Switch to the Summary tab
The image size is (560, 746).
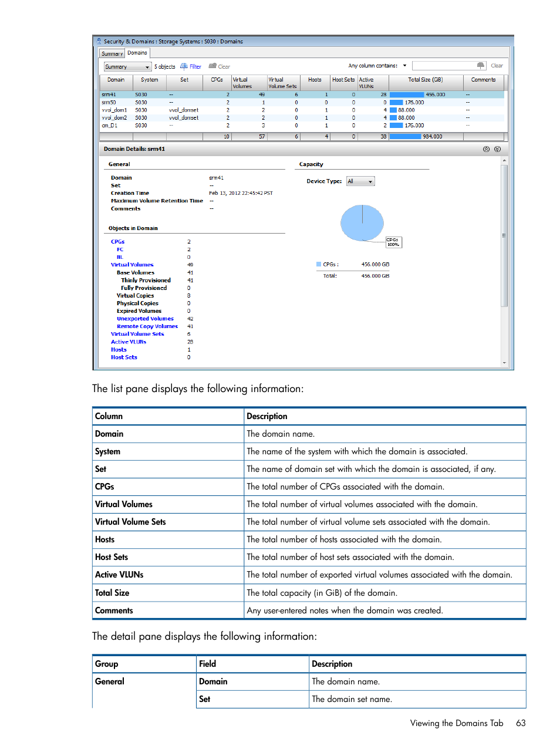click(112, 53)
